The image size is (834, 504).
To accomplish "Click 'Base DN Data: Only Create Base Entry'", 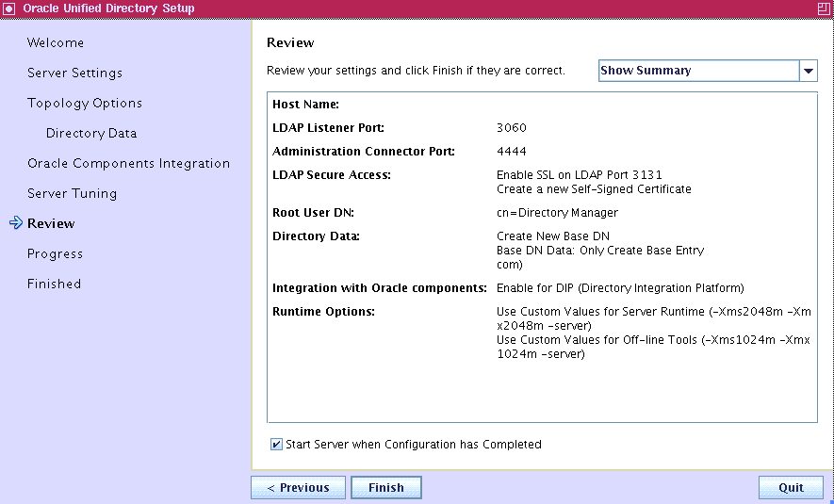I will click(x=600, y=251).
